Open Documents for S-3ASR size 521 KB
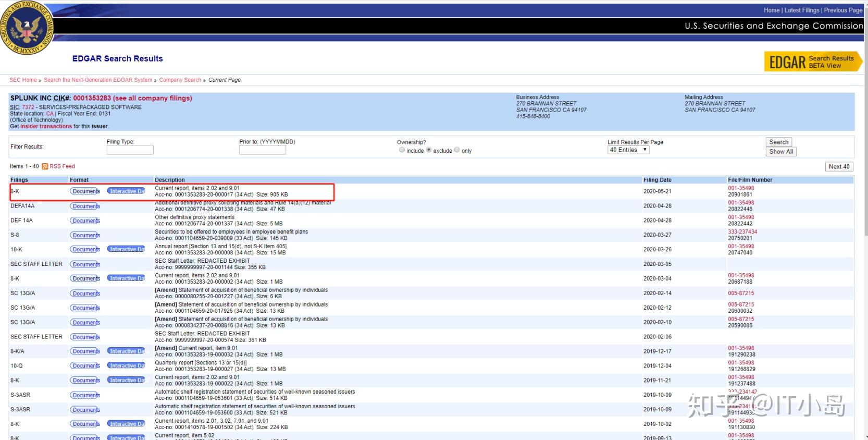868x440 pixels. pos(85,410)
